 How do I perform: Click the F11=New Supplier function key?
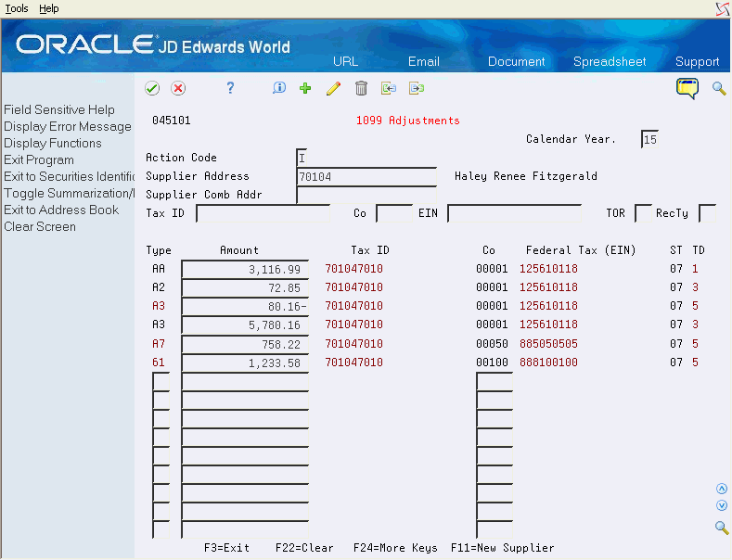tap(502, 548)
